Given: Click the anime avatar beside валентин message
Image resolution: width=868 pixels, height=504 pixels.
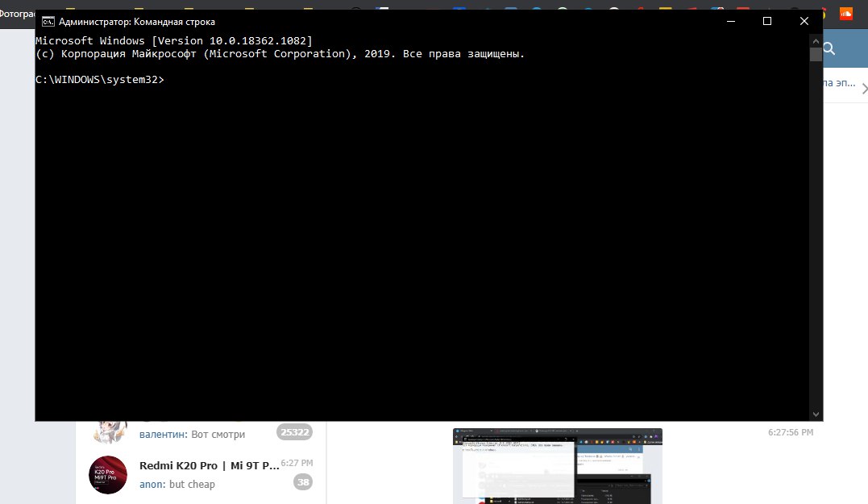Looking at the screenshot, I should [108, 432].
